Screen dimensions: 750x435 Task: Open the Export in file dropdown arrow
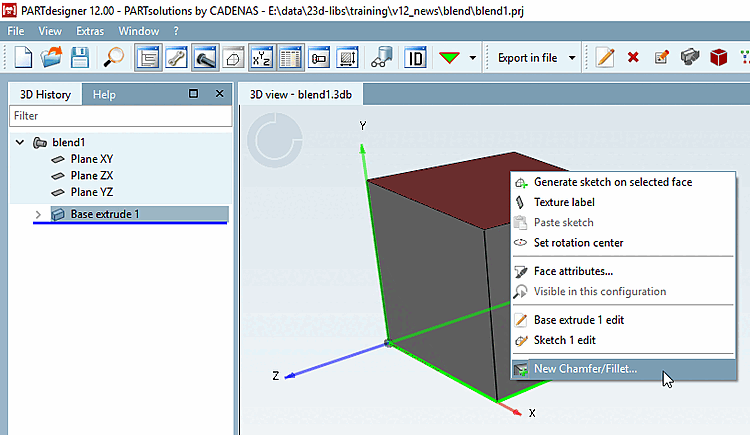tap(572, 58)
